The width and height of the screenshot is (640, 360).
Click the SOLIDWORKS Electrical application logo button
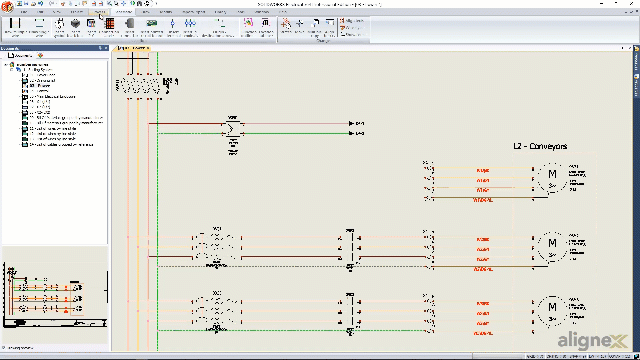(x=7, y=7)
